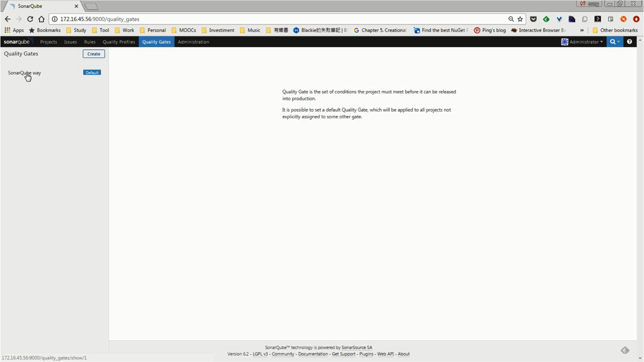Screen dimensions: 644x362
Task: Click the site information icon
Action: pos(55,19)
